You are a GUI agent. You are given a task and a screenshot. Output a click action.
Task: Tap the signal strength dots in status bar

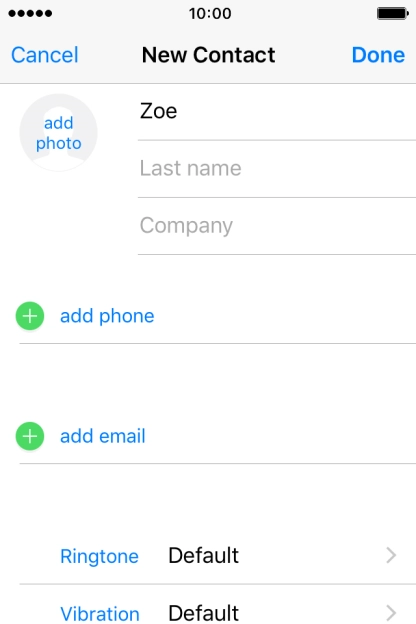(x=30, y=14)
